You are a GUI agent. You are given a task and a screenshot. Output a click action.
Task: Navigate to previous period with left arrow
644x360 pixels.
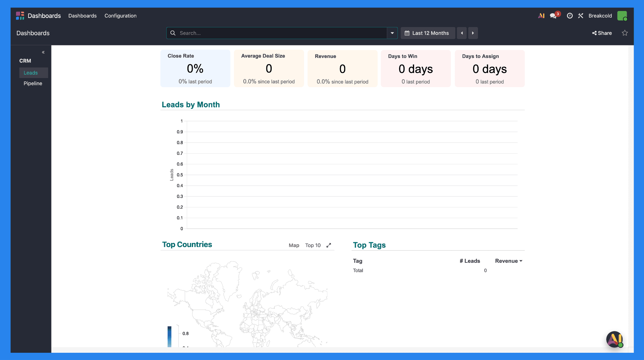[462, 33]
